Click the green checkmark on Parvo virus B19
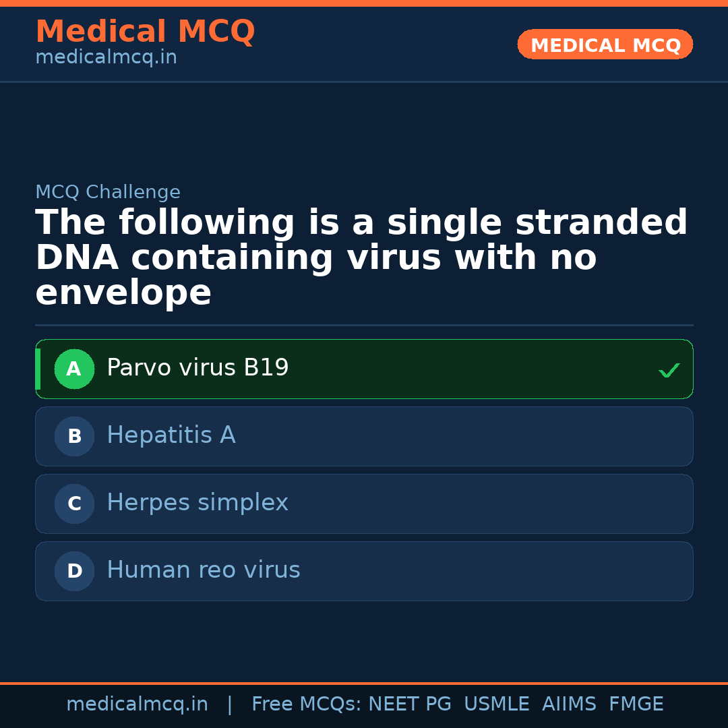The image size is (728, 728). point(669,370)
